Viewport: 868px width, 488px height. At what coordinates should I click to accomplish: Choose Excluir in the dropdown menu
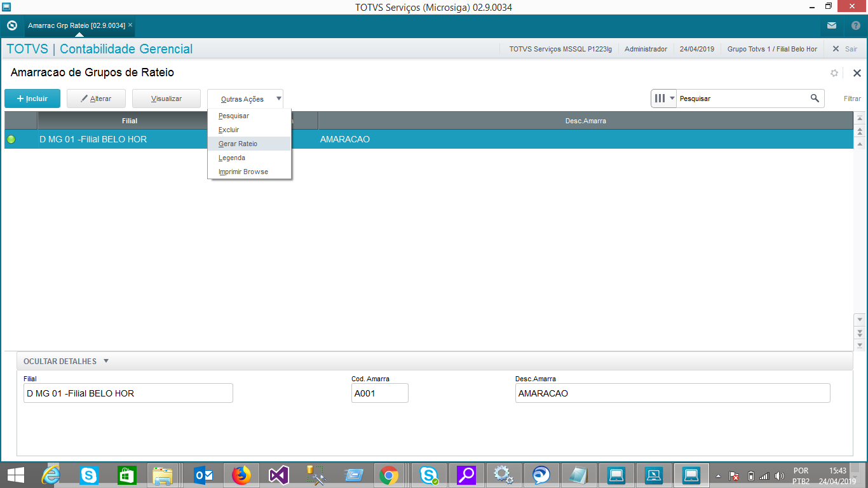(249, 130)
